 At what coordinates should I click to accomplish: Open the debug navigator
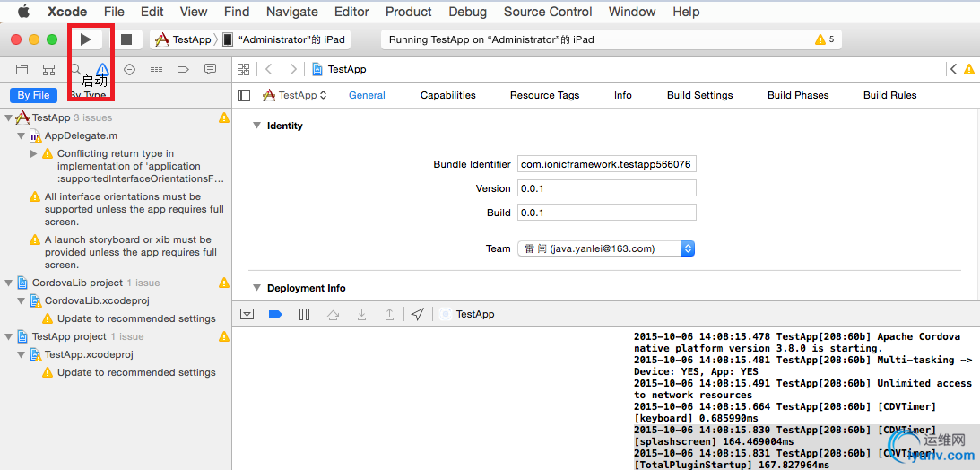click(x=156, y=69)
